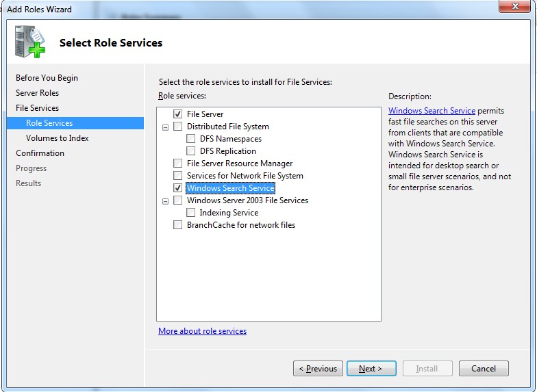Select the DFS Replication label

(228, 151)
